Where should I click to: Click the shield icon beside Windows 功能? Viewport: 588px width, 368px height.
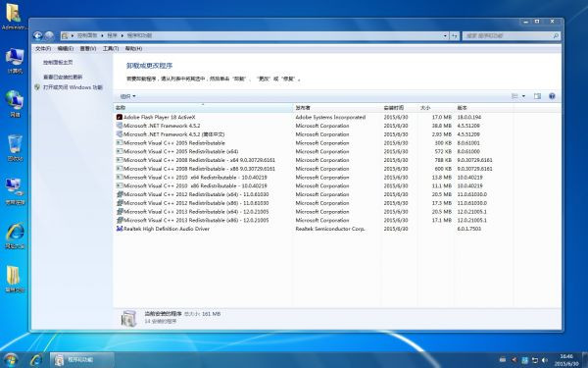37,87
